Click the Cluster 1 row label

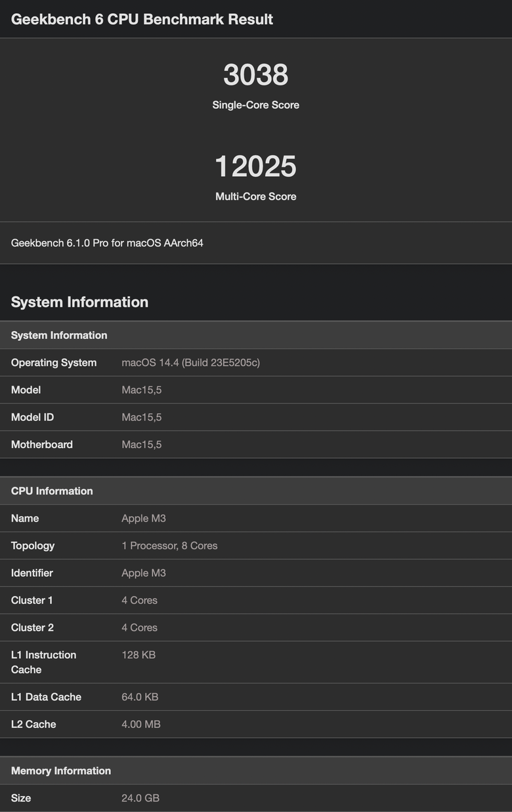tap(32, 600)
